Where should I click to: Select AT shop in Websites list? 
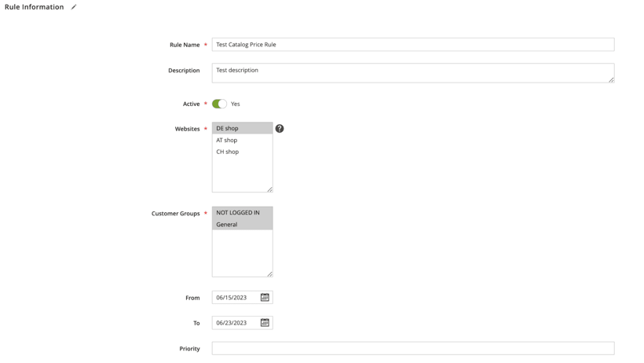pos(243,140)
